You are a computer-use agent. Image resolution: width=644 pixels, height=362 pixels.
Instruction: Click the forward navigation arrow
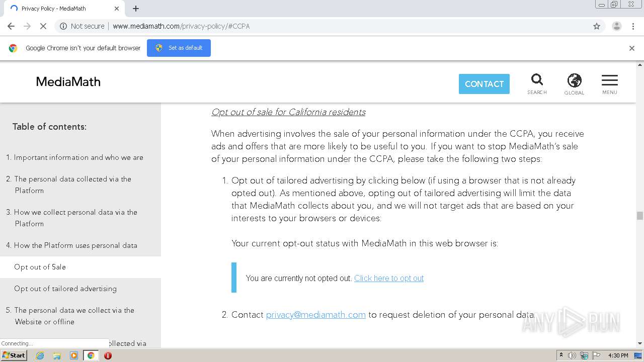click(x=27, y=26)
